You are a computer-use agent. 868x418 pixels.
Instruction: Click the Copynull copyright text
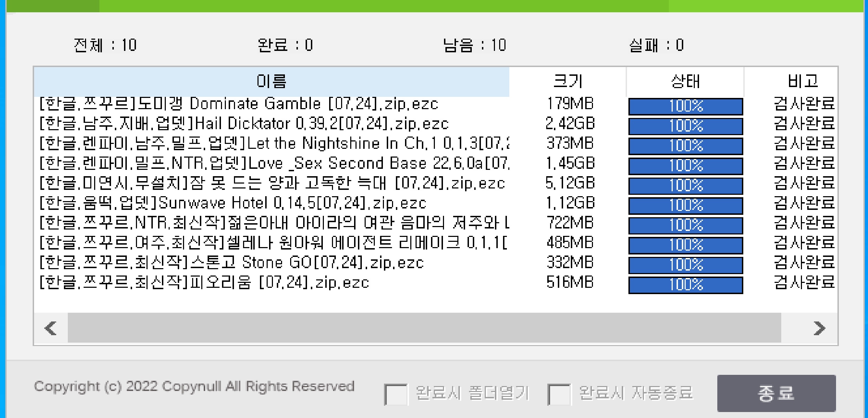194,386
